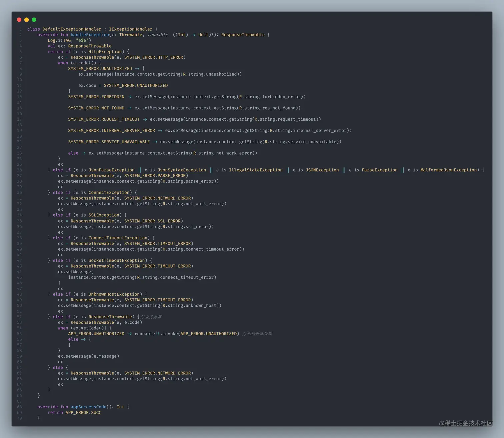504x438 pixels.
Task: Click R.string.forbidden_error reference
Action: pyautogui.click(x=270, y=97)
